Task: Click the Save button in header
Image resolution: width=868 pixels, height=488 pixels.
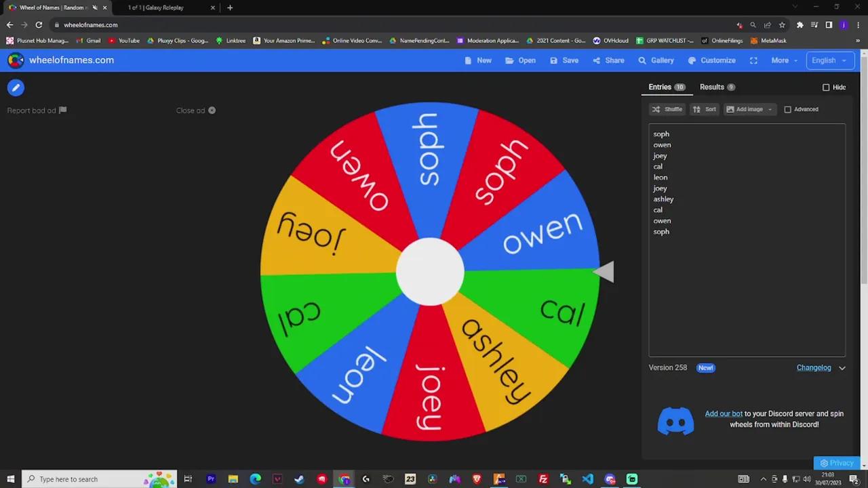Action: coord(564,60)
